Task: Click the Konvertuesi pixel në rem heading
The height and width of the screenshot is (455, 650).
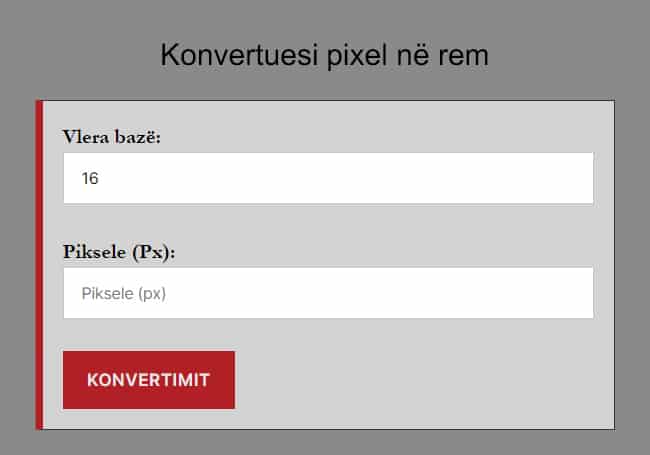Action: [324, 55]
